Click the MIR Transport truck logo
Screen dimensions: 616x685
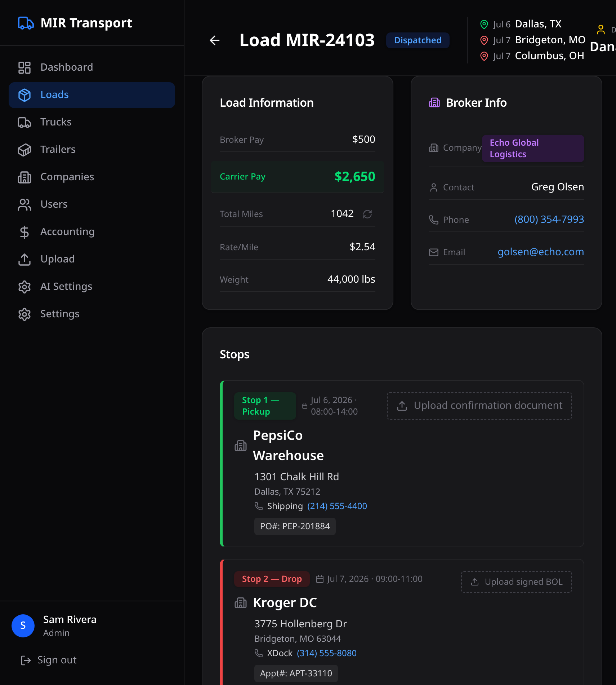tap(26, 23)
